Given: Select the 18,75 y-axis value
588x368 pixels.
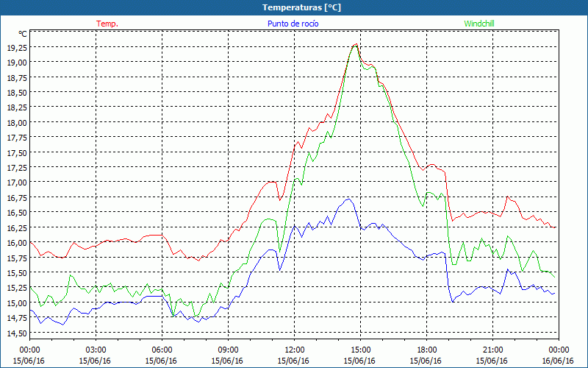Looking at the screenshot, I should [17, 77].
